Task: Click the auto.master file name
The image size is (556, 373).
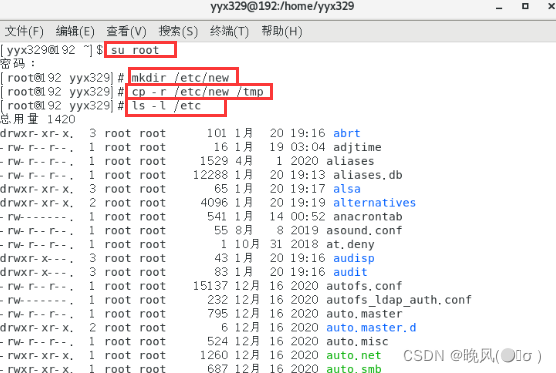Action: point(364,313)
